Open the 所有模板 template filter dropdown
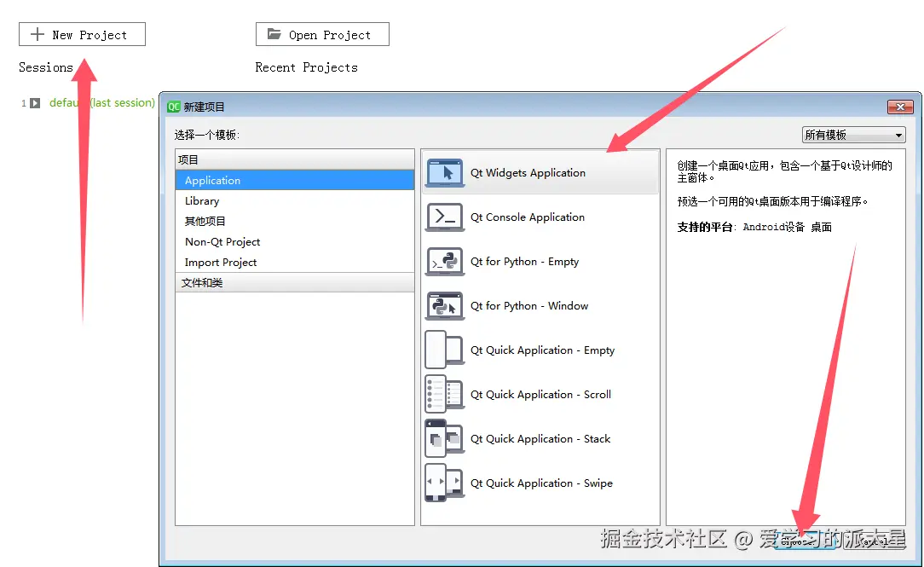Screen dimensions: 924x567 click(x=853, y=135)
